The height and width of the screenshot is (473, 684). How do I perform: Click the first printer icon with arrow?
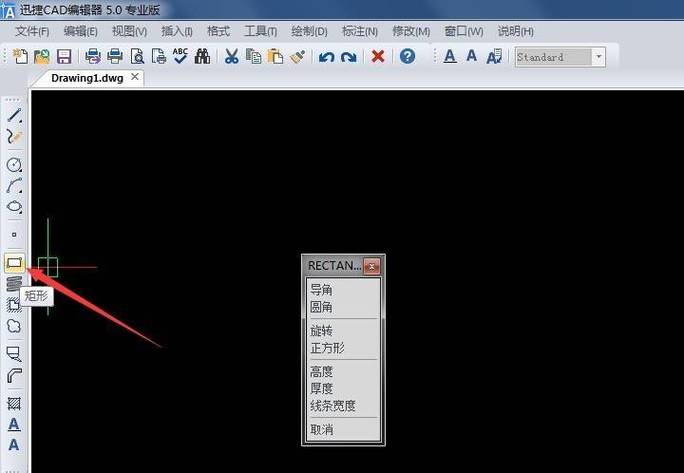coord(93,57)
